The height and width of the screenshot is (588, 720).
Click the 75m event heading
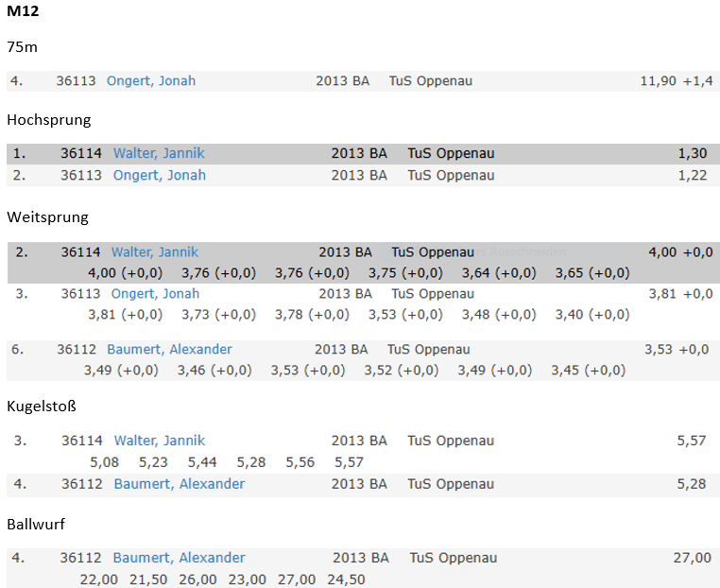click(x=22, y=47)
